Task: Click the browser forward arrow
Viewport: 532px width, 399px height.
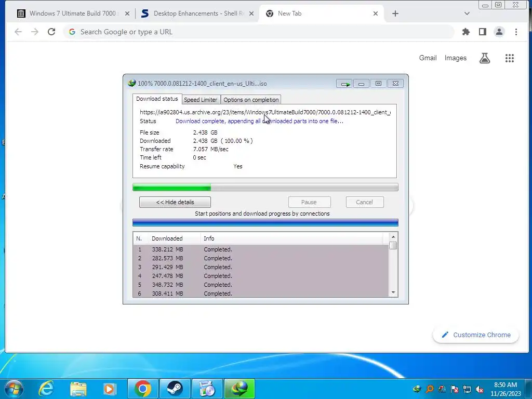Action: (x=35, y=32)
